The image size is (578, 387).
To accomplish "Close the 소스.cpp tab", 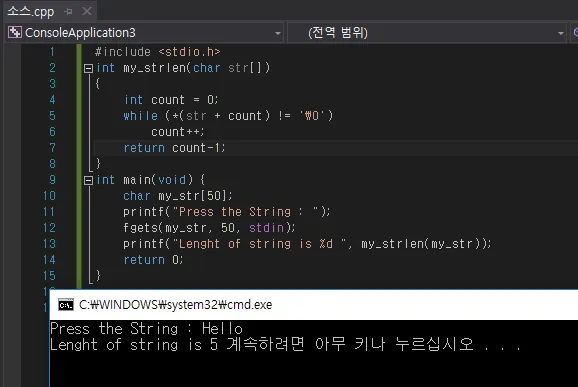I will click(87, 11).
